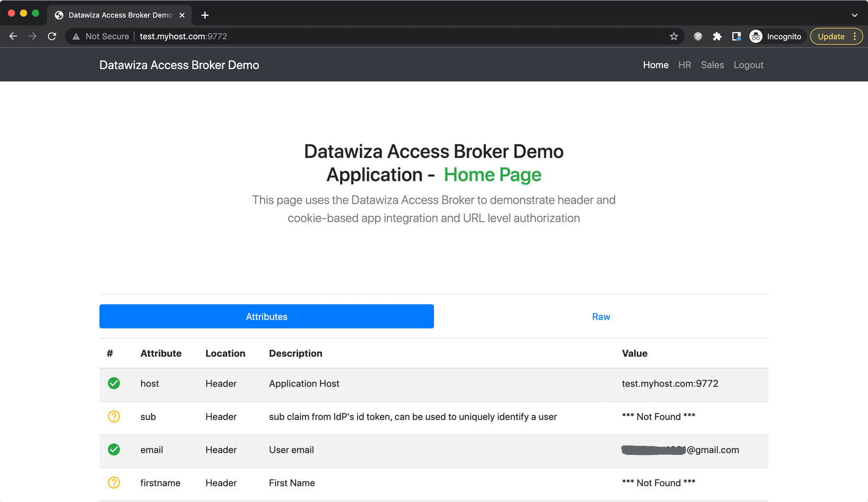Click the Application Host description
Viewport: 868px width, 502px height.
(x=304, y=383)
